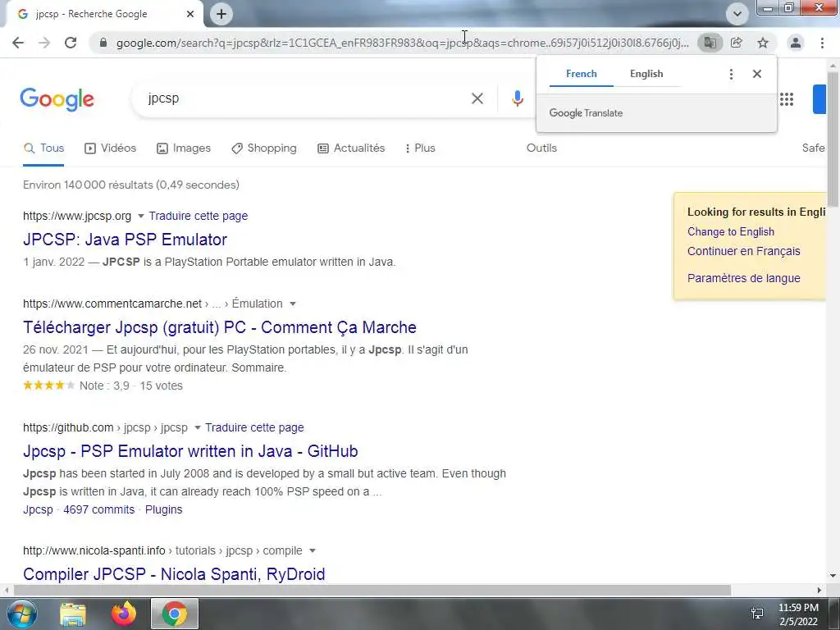
Task: Click the Environ 140 000 résultats text
Action: coord(131,185)
